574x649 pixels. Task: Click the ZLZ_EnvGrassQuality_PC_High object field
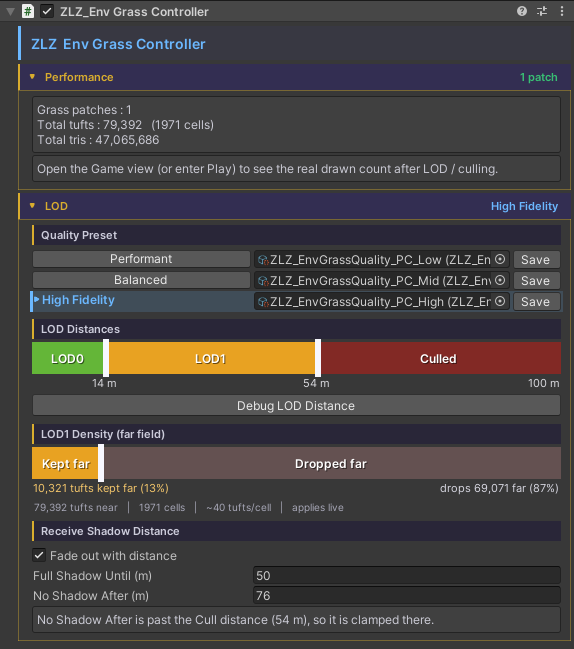pos(382,302)
